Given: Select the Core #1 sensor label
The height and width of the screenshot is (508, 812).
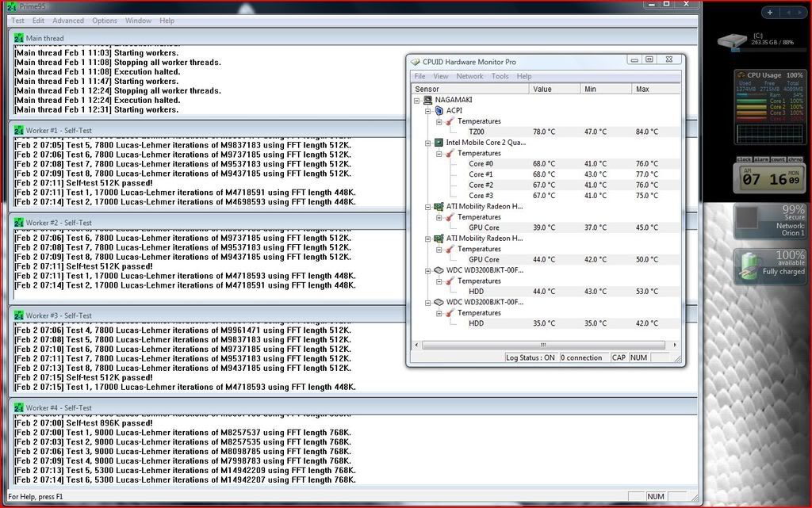Looking at the screenshot, I should pos(481,174).
